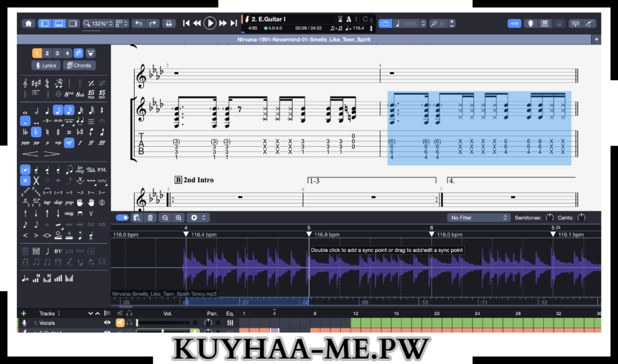Screen dimensions: 618x364
Task: Redo the last action
Action: click(x=153, y=24)
